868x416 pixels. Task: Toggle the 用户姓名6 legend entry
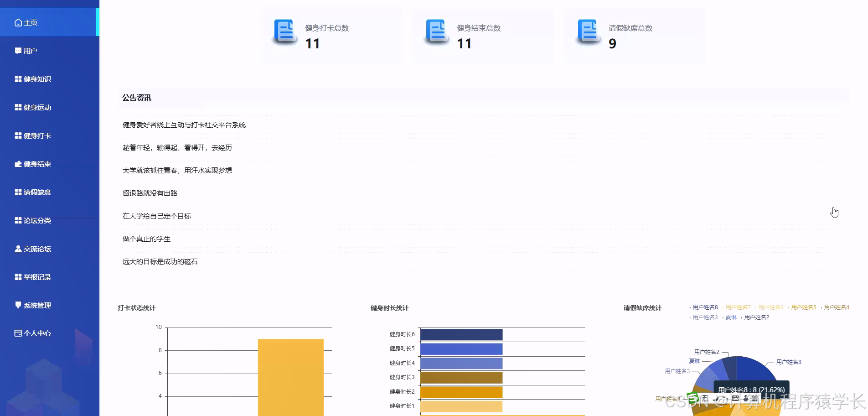point(770,307)
